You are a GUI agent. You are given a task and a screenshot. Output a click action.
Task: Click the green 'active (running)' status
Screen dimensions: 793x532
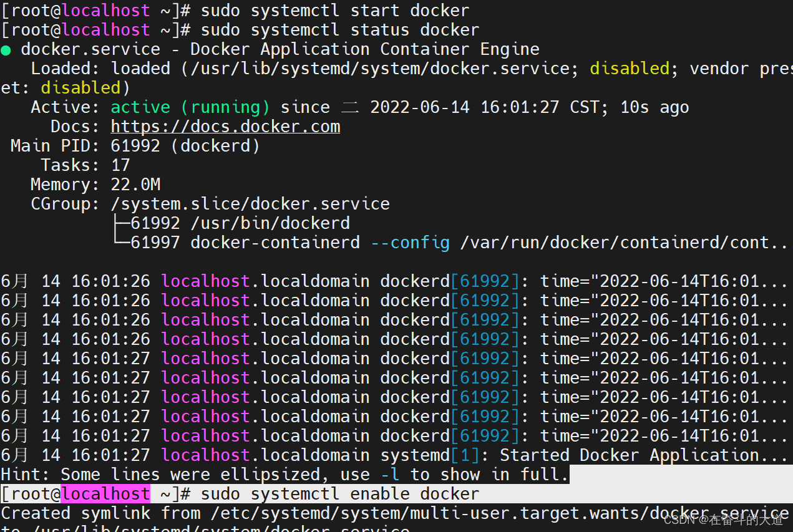[x=190, y=107]
